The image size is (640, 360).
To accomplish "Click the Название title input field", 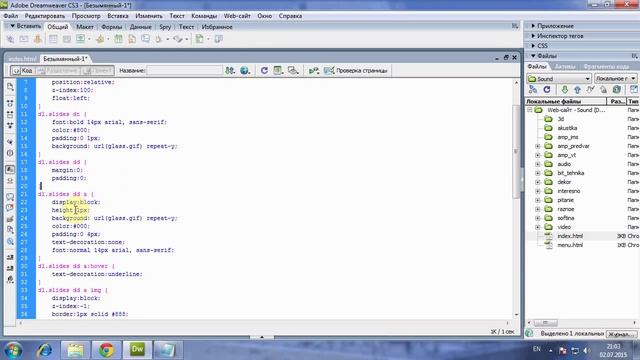I will tap(184, 71).
